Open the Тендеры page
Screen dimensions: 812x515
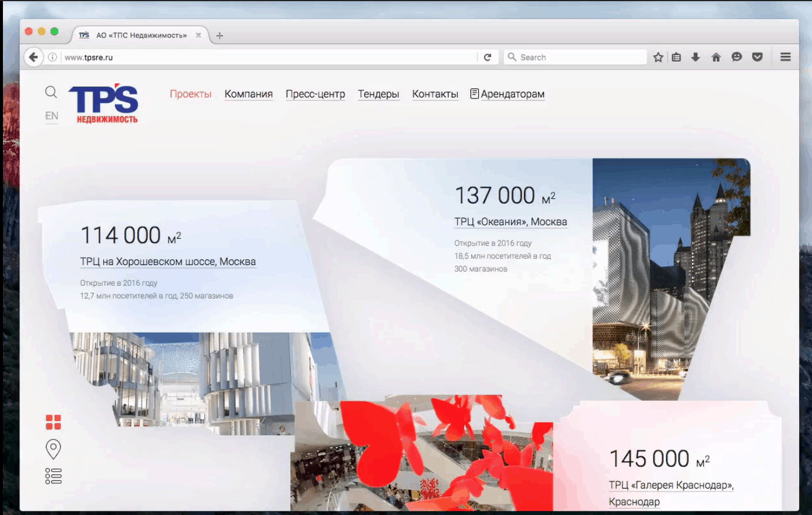[x=378, y=94]
